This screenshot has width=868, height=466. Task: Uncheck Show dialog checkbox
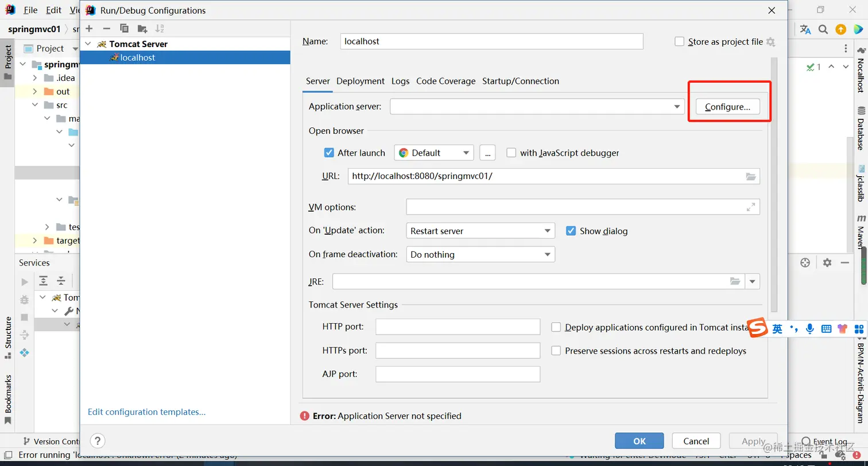571,231
